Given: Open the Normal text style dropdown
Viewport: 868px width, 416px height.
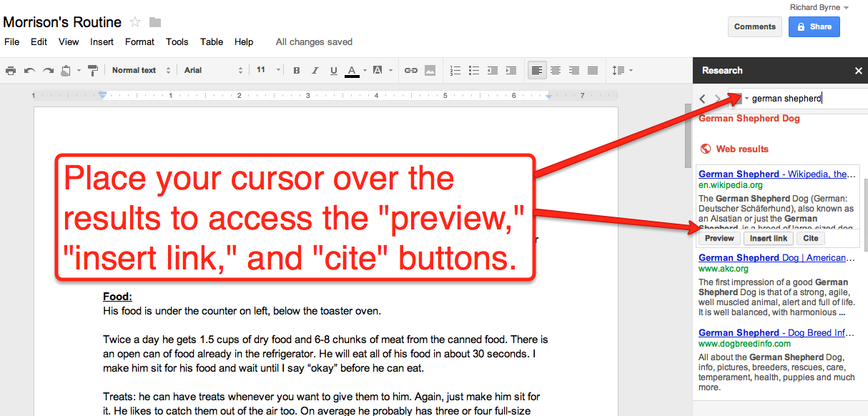Looking at the screenshot, I should click(141, 70).
